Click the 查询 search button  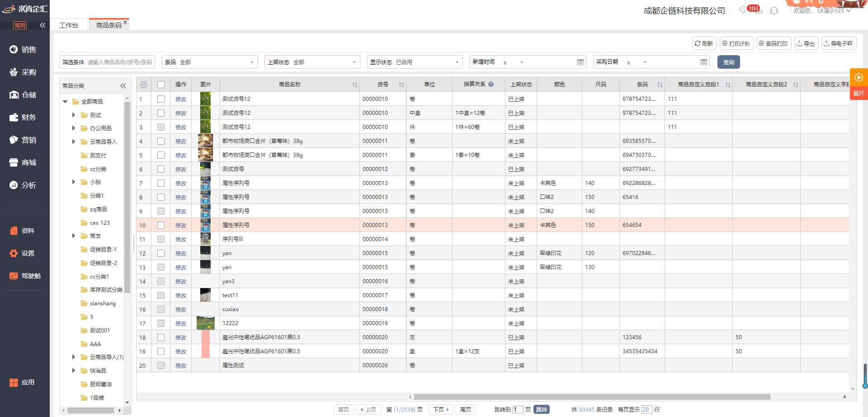coord(728,62)
